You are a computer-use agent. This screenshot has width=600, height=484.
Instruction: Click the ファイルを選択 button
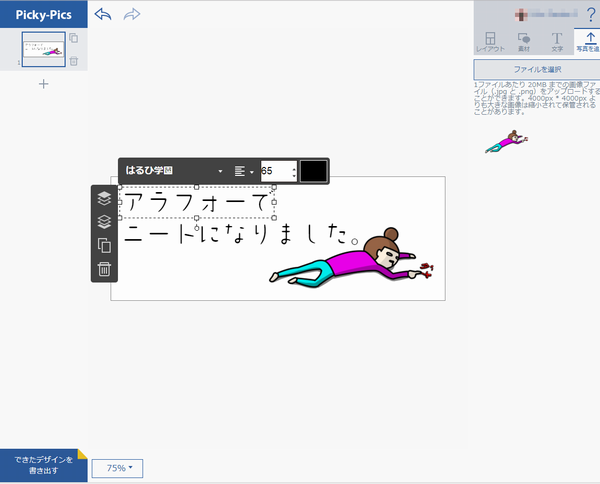tap(537, 70)
